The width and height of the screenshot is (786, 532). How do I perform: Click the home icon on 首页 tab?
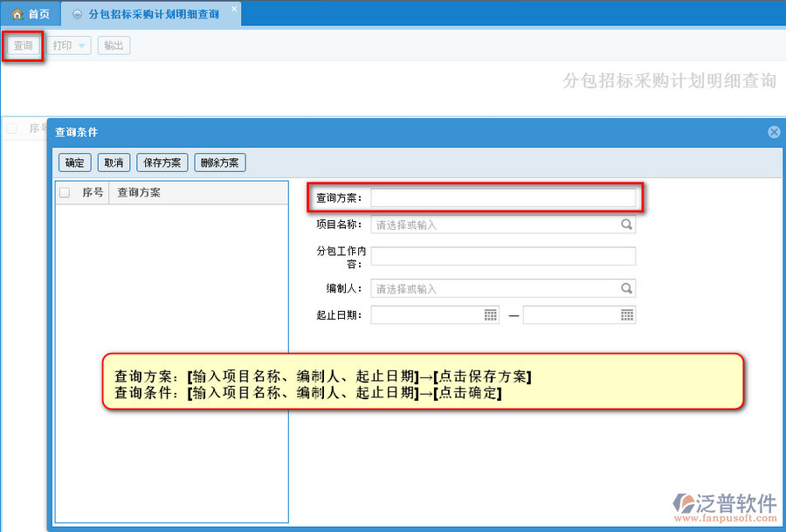[x=17, y=14]
